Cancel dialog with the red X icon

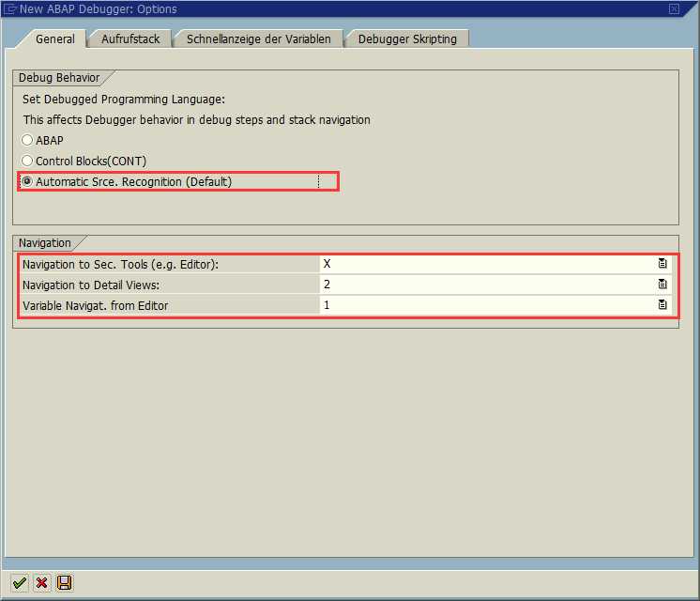(x=42, y=582)
